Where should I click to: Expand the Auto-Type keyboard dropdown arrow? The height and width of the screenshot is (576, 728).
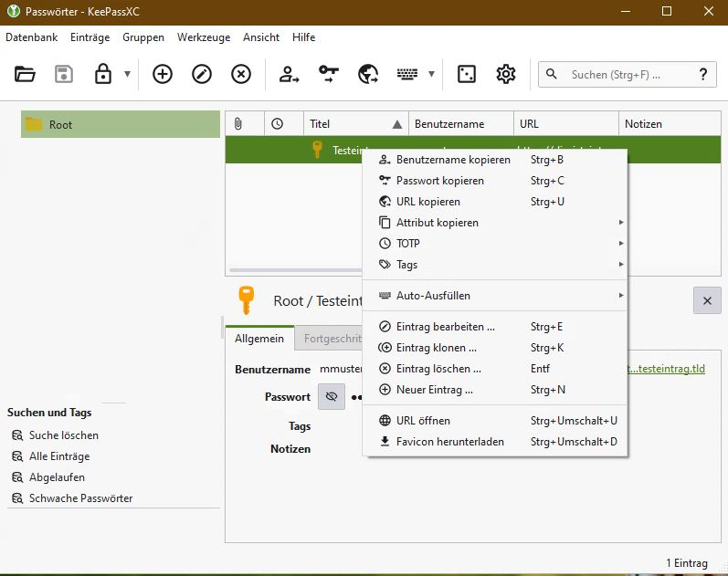pyautogui.click(x=431, y=75)
